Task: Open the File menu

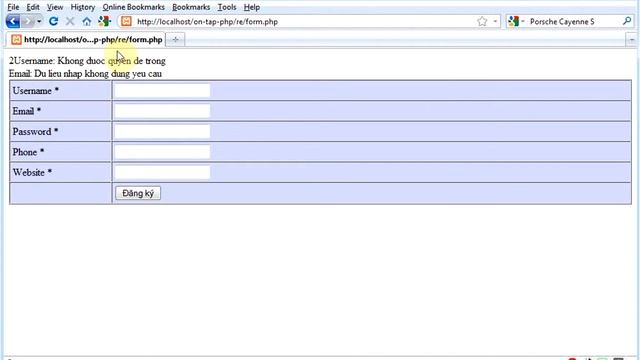Action: click(x=13, y=7)
